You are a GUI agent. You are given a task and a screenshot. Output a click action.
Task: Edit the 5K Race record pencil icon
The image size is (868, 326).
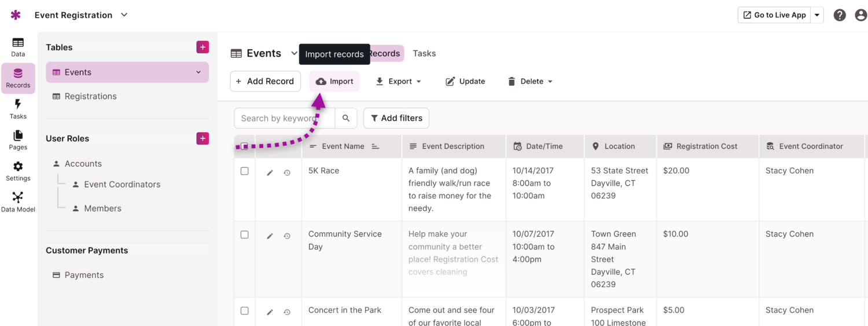(270, 173)
